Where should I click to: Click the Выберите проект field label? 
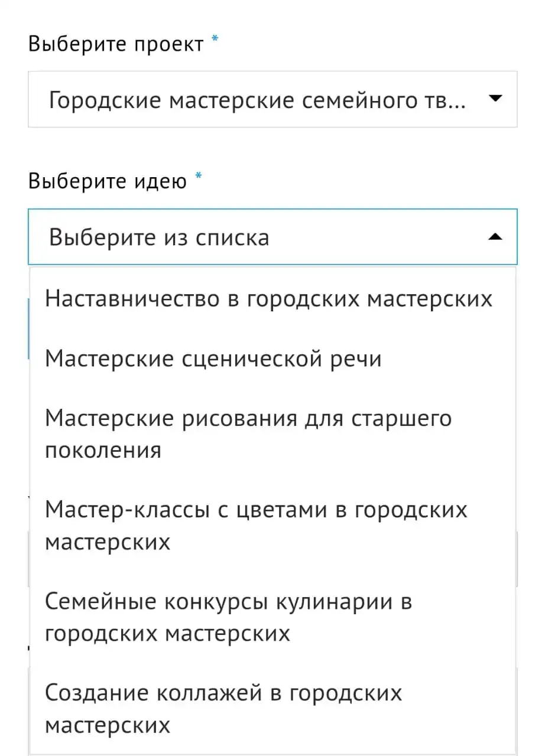[x=116, y=44]
